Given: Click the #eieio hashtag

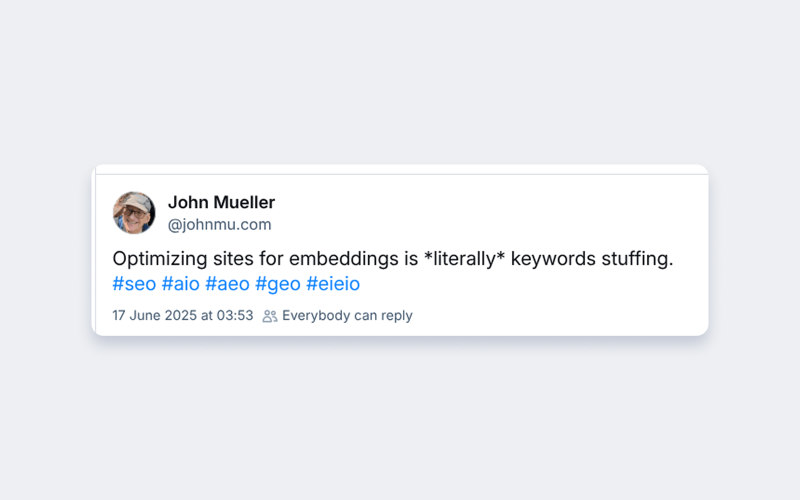Looking at the screenshot, I should click(333, 284).
